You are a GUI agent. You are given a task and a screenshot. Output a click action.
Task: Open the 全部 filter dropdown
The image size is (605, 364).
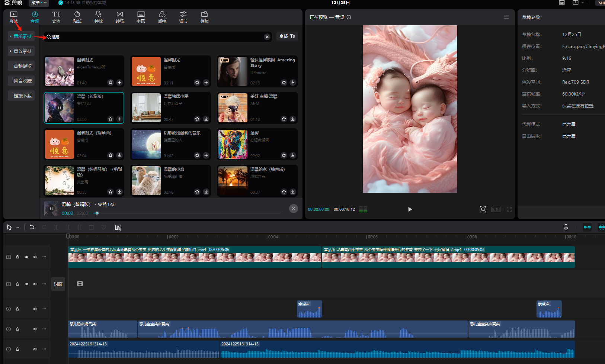pos(287,36)
